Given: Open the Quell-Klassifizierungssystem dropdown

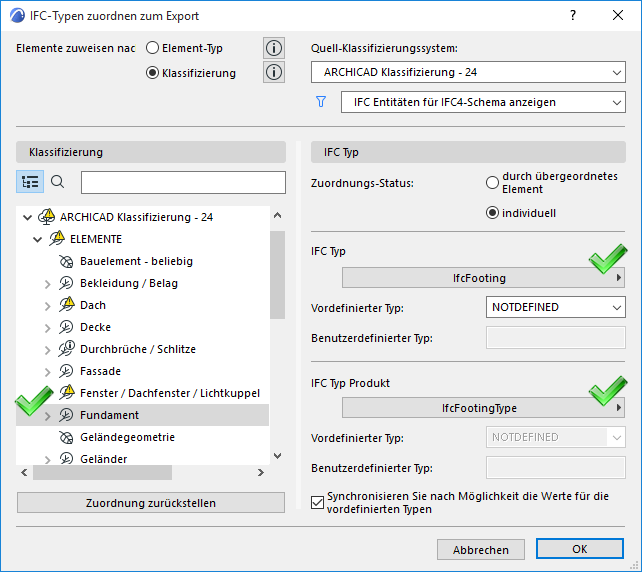Looking at the screenshot, I should point(467,72).
